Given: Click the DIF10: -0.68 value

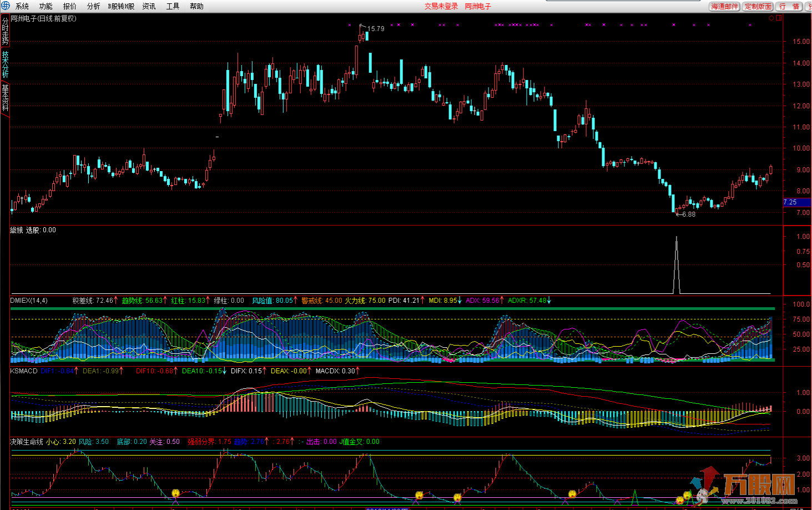Looking at the screenshot, I should (155, 371).
